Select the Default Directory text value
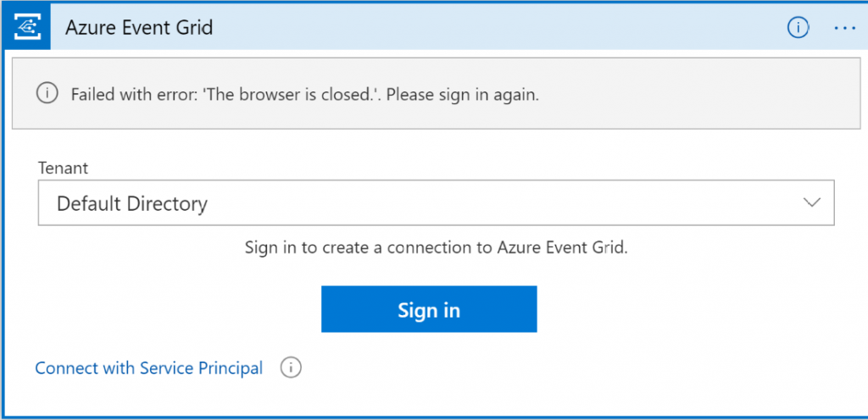The height and width of the screenshot is (420, 868). pos(132,203)
